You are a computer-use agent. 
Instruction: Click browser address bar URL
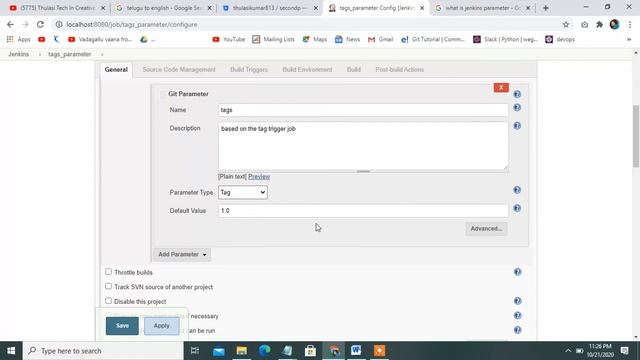[x=131, y=24]
